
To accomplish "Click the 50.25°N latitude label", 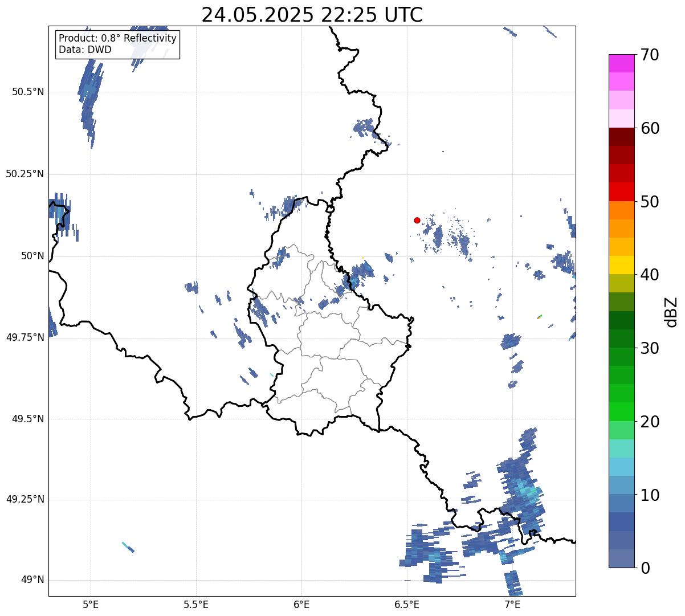I will point(25,174).
